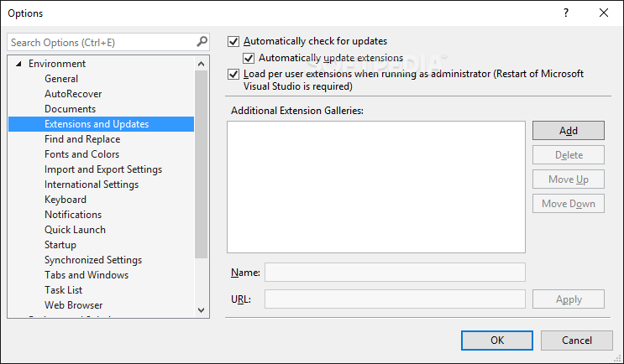Image resolution: width=624 pixels, height=364 pixels.
Task: Open Startup options
Action: coord(60,245)
